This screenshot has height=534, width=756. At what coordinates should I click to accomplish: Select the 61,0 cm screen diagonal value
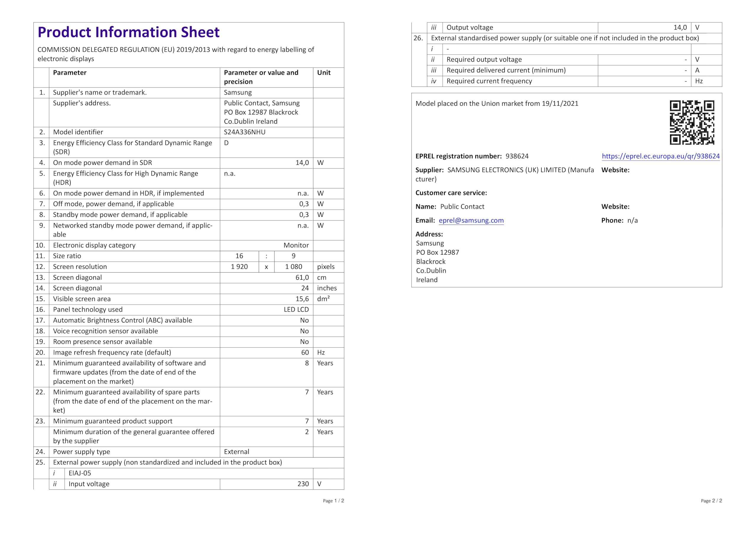302,278
